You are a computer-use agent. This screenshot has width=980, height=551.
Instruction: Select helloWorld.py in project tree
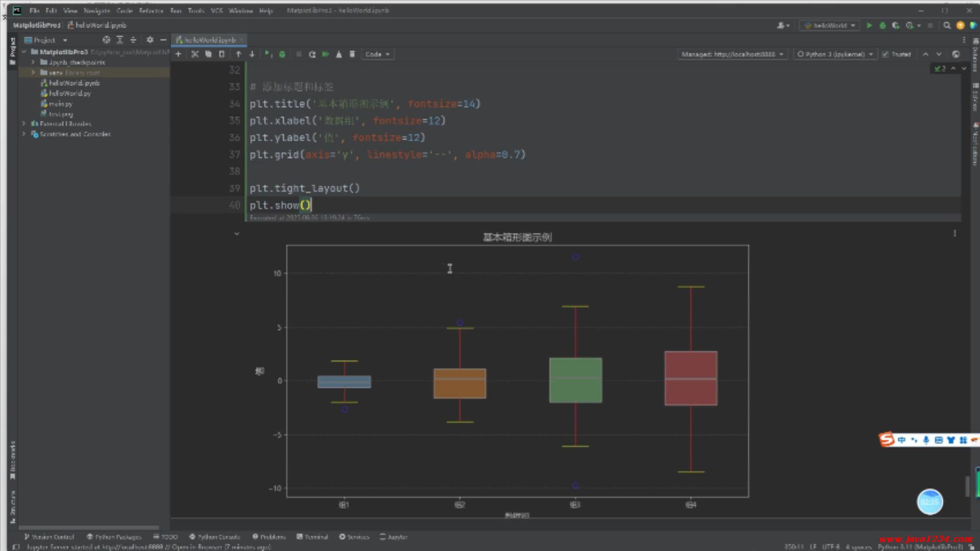tap(70, 93)
